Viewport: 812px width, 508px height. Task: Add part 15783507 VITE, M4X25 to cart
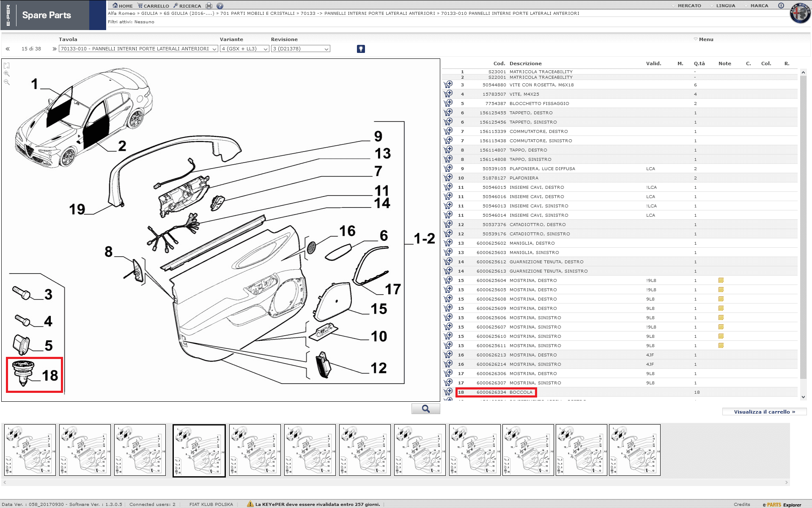(x=448, y=94)
